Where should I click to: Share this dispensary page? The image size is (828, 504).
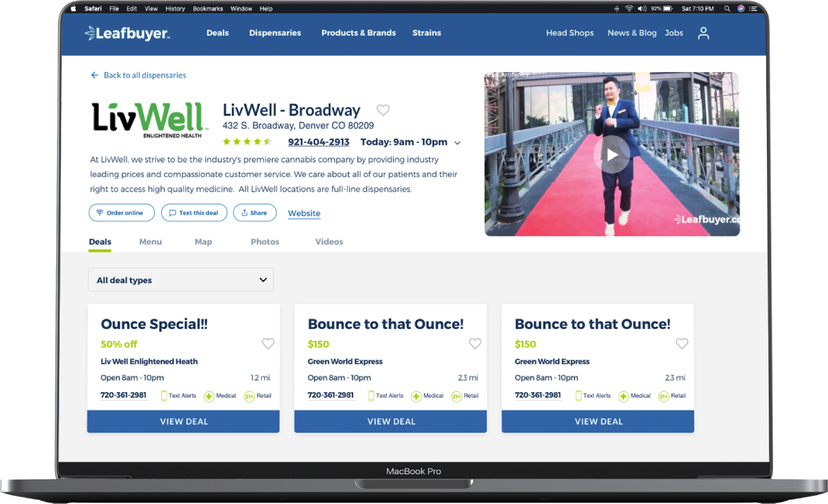tap(255, 213)
